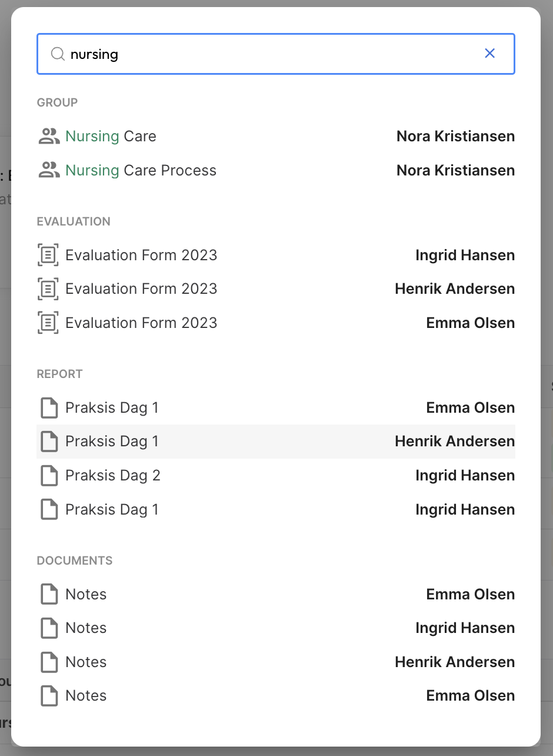Click the first Emma Olsen Notes file icon
553x756 pixels.
[x=49, y=595]
